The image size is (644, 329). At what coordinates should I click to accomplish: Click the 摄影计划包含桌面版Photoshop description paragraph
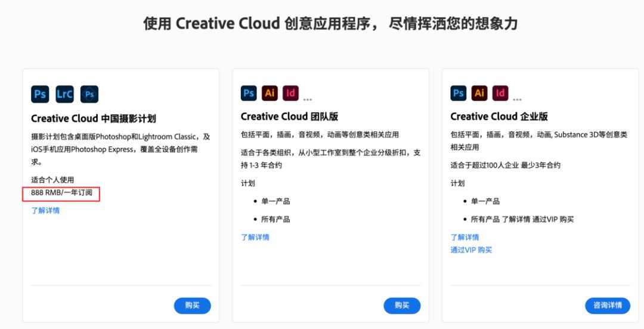tap(120, 149)
